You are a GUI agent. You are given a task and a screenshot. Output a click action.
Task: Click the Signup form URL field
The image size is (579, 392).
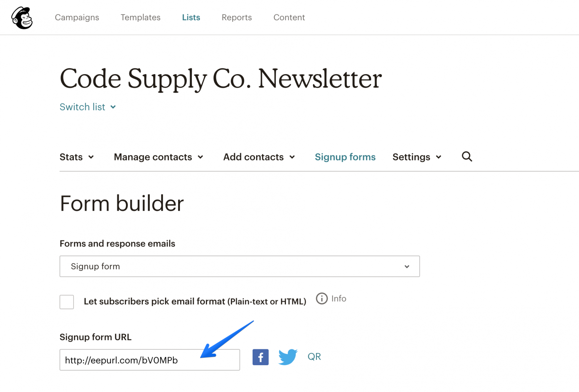tap(150, 360)
